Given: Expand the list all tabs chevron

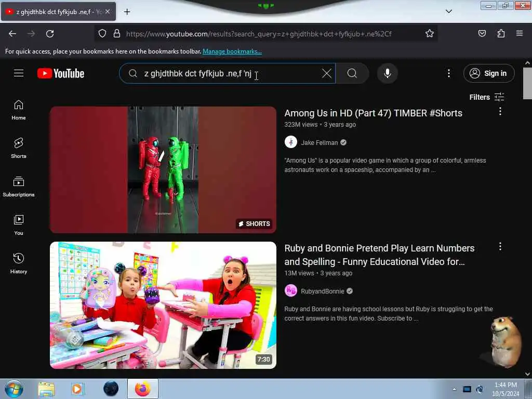Looking at the screenshot, I should [x=448, y=11].
